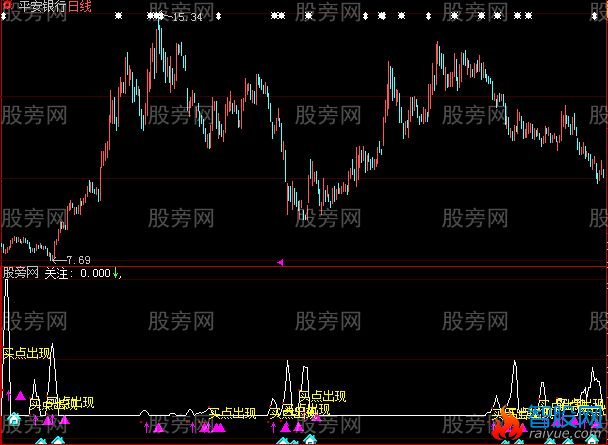Click the 7.69 low price label
608x445 pixels.
[79, 260]
